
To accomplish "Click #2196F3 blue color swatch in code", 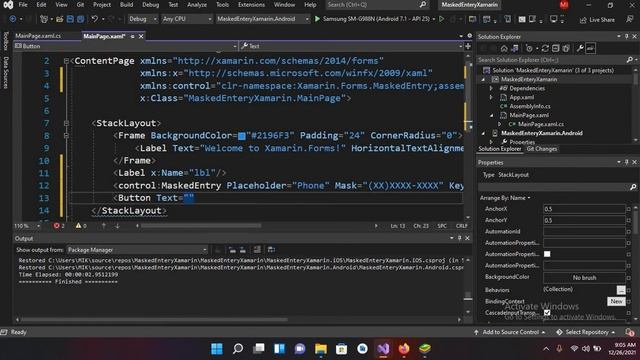I will 242,136.
